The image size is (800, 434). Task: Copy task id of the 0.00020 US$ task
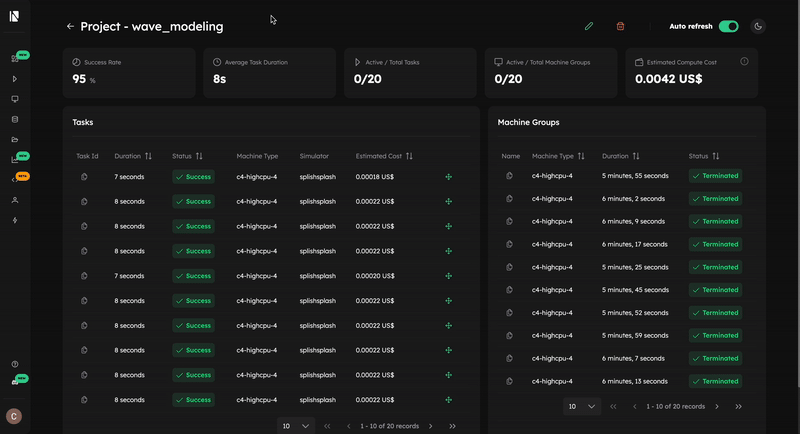84,276
